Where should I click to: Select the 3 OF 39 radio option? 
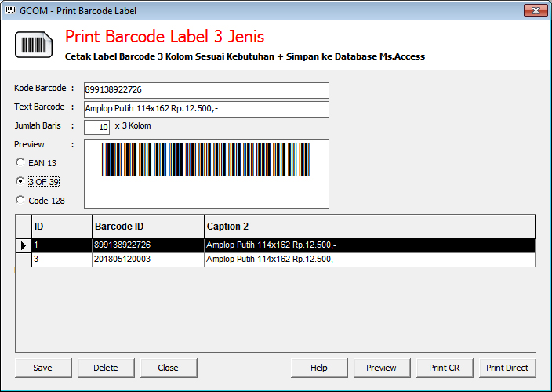[x=20, y=182]
